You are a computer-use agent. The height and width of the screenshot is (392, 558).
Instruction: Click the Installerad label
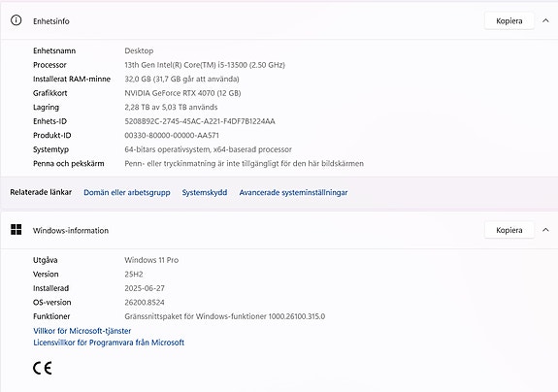click(50, 288)
